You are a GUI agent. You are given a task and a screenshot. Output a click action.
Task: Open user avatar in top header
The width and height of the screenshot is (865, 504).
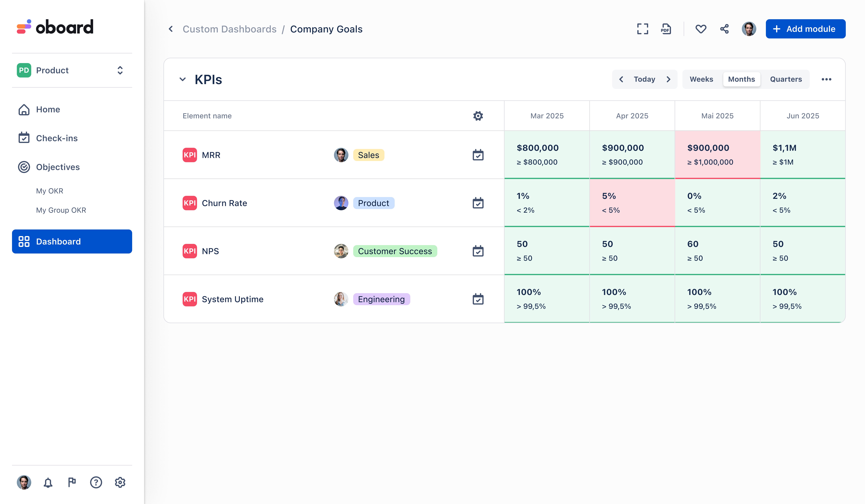(749, 29)
